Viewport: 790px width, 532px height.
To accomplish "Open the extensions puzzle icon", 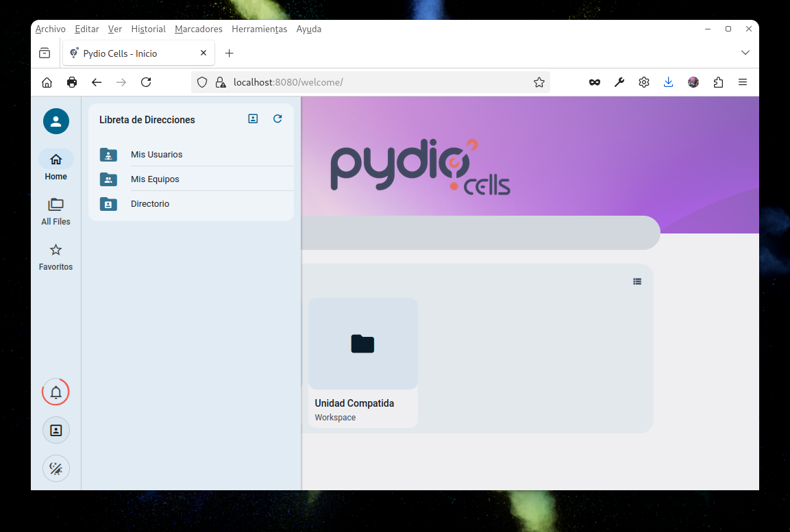I will pyautogui.click(x=718, y=82).
